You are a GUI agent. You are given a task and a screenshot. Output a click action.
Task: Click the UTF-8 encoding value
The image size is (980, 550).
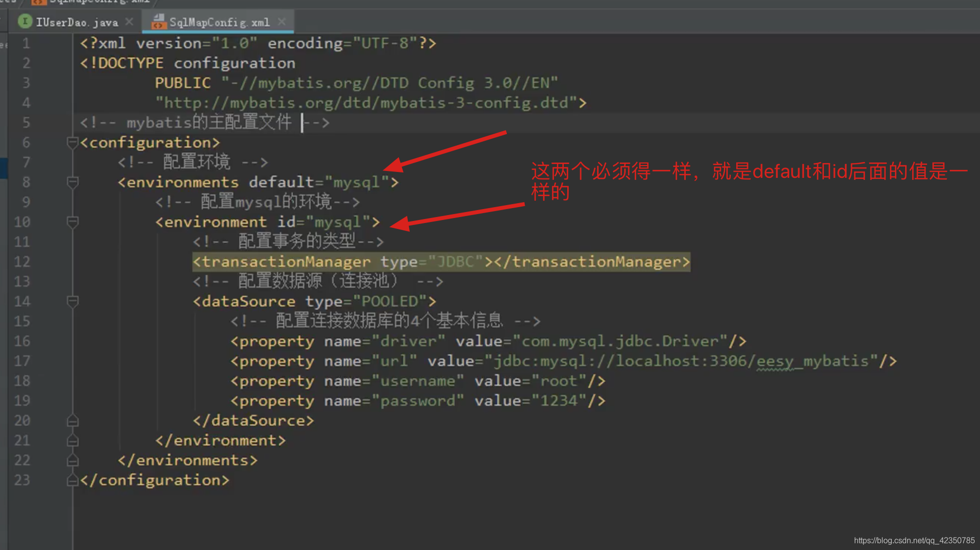(x=385, y=43)
